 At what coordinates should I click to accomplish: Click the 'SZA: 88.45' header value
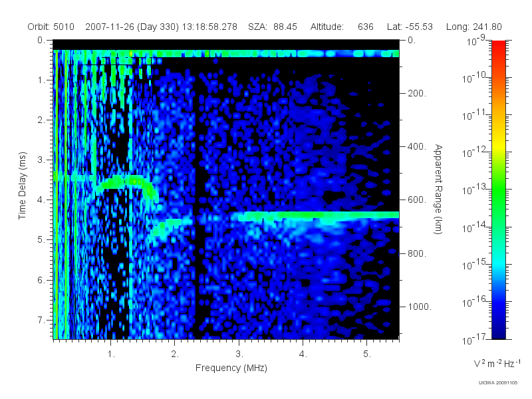[273, 27]
